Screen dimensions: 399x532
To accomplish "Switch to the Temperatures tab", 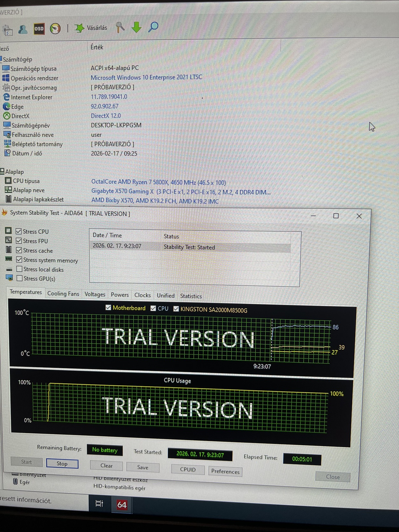I will point(26,292).
